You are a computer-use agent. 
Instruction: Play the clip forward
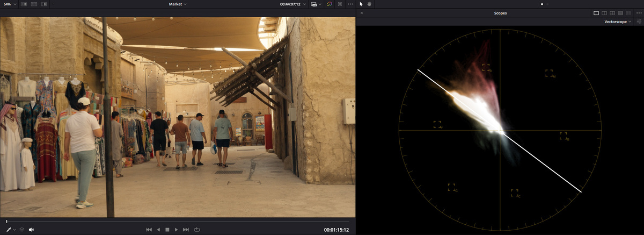[x=177, y=230]
